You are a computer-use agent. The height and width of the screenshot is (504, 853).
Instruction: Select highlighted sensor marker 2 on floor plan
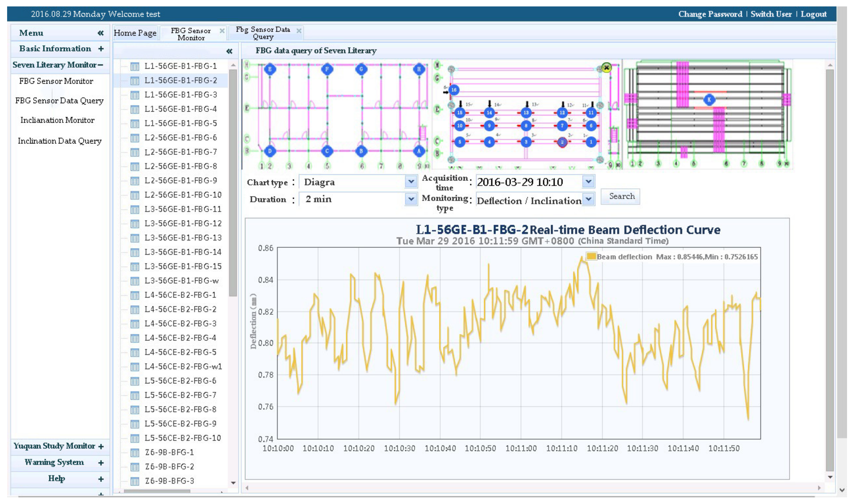tap(562, 142)
